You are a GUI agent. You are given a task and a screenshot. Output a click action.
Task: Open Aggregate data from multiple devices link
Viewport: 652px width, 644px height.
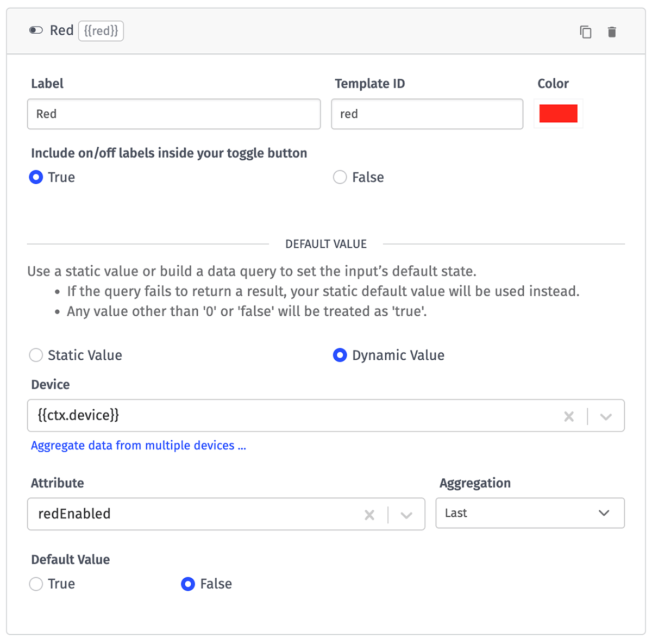click(139, 446)
